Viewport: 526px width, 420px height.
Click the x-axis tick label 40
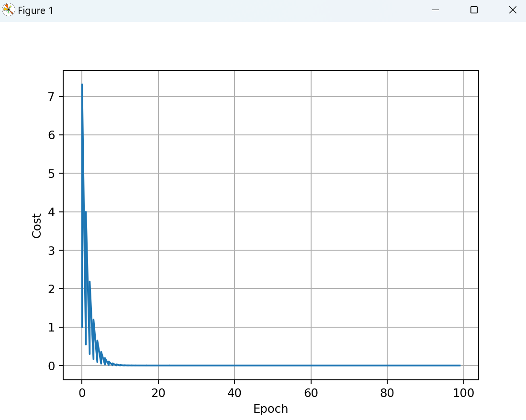[234, 393]
